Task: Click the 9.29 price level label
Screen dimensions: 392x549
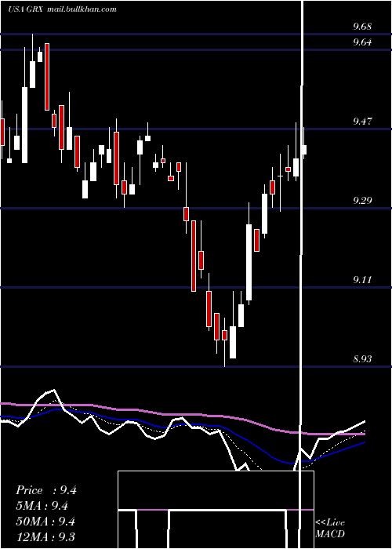Action: pyautogui.click(x=362, y=201)
